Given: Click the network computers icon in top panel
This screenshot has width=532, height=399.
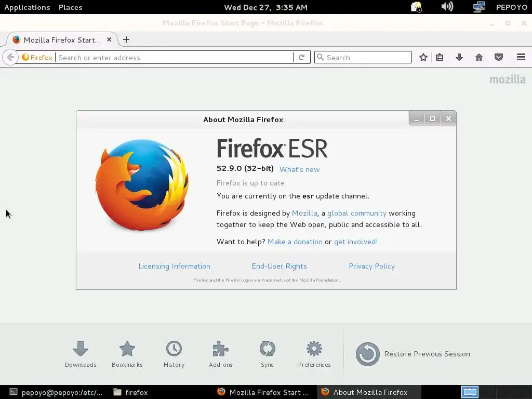Looking at the screenshot, I should point(478,7).
